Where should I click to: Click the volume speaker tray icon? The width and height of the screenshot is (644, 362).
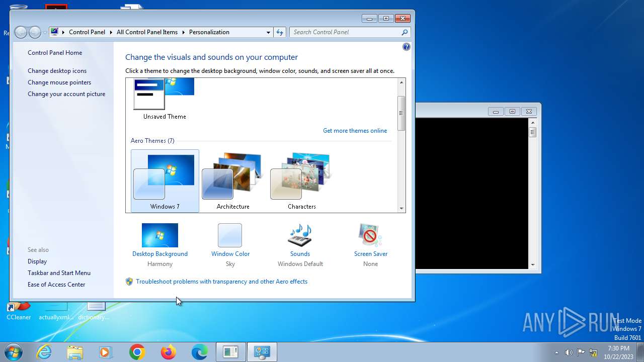coord(569,352)
